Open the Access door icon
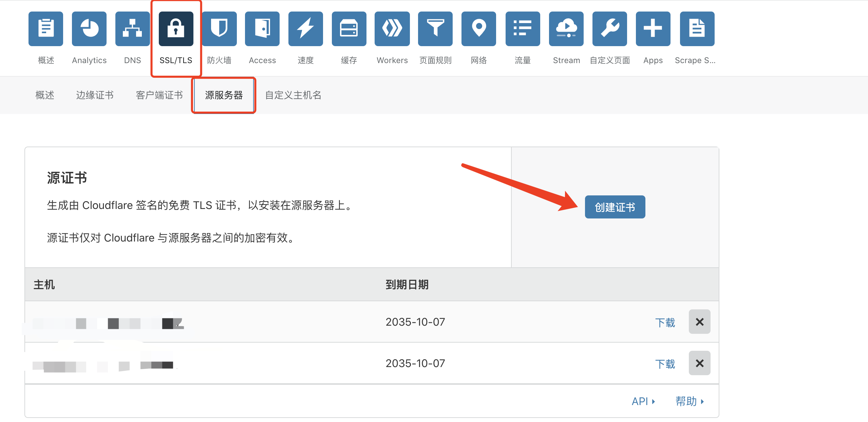The width and height of the screenshot is (868, 422). coord(262,29)
